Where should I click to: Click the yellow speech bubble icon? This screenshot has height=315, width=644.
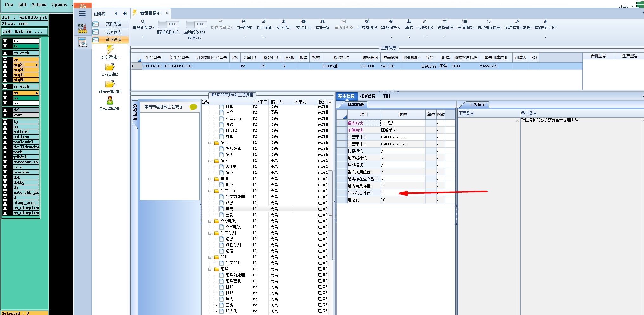(193, 107)
